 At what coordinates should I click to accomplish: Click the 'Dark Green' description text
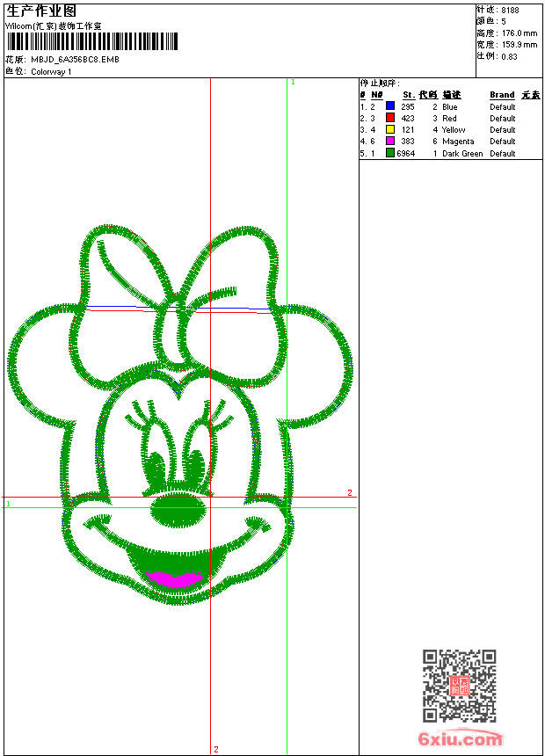coord(462,153)
